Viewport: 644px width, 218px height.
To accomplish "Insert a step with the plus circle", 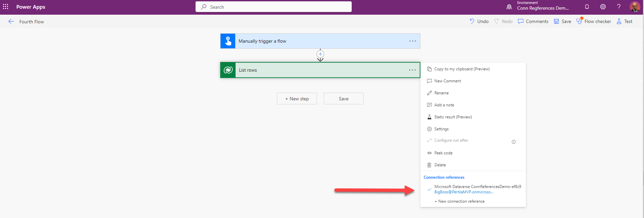I will (x=320, y=54).
